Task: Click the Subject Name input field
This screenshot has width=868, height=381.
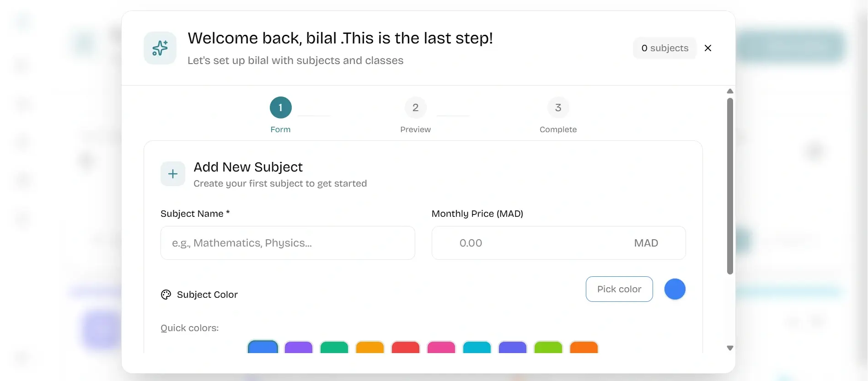Action: [288, 243]
